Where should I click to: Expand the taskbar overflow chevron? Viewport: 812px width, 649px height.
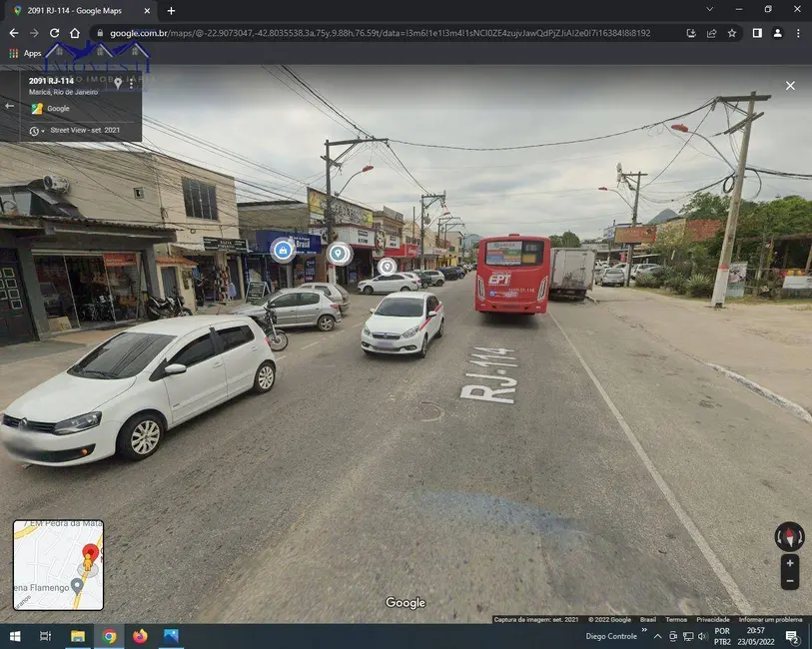click(644, 629)
